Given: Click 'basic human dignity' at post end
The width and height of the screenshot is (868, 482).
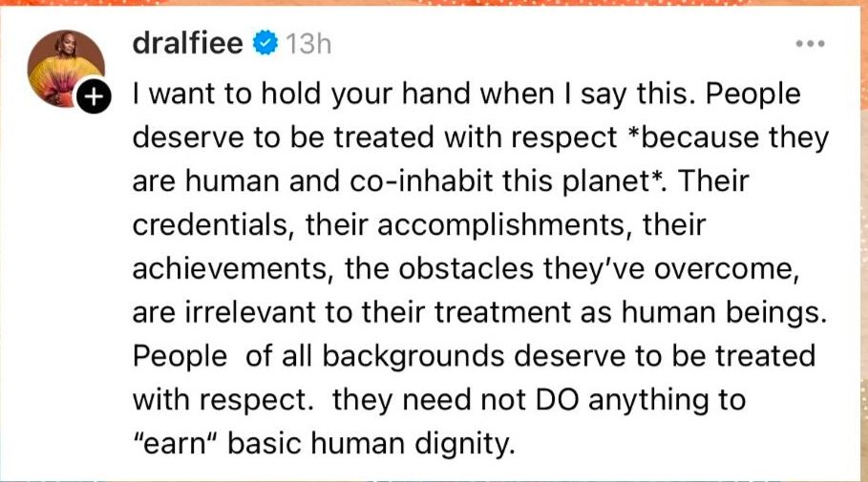Looking at the screenshot, I should coord(370,445).
